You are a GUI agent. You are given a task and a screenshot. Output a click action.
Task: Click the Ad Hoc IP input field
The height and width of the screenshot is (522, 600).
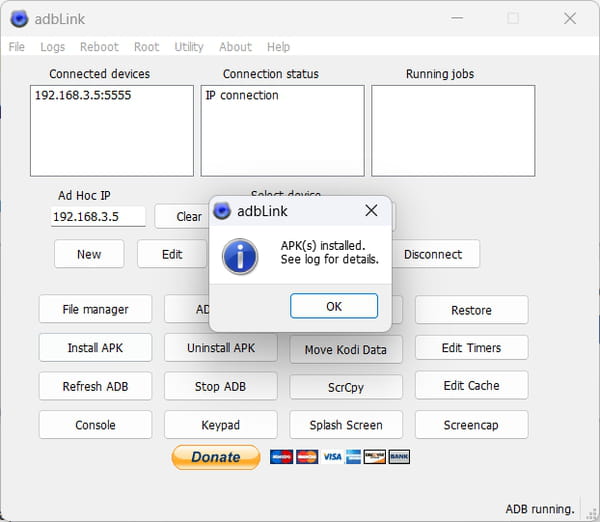point(98,217)
